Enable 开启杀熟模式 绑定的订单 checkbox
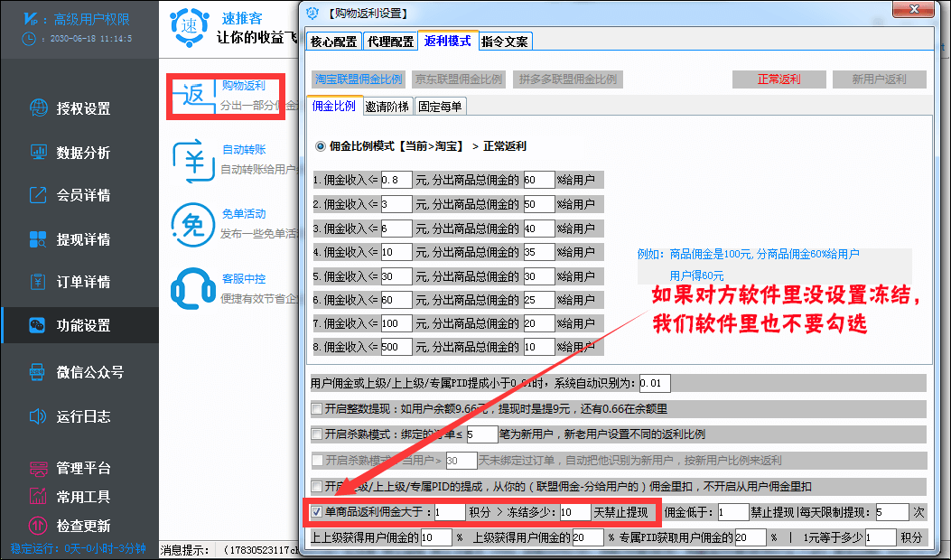Viewport: 951px width, 560px height. [x=316, y=434]
